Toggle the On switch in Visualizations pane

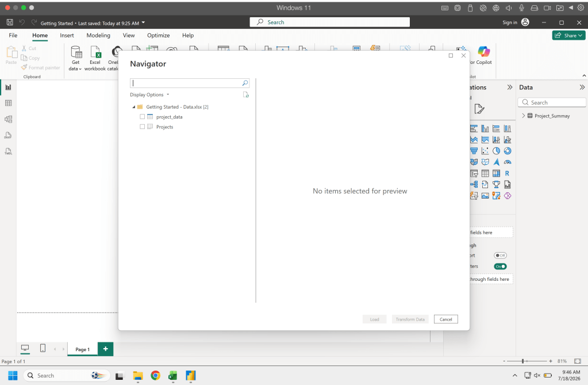(x=500, y=266)
